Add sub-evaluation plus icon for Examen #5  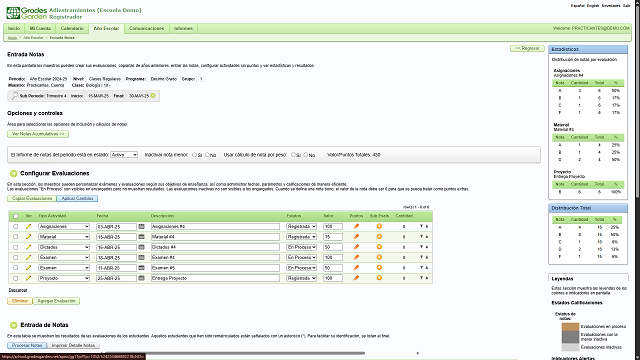(x=379, y=267)
